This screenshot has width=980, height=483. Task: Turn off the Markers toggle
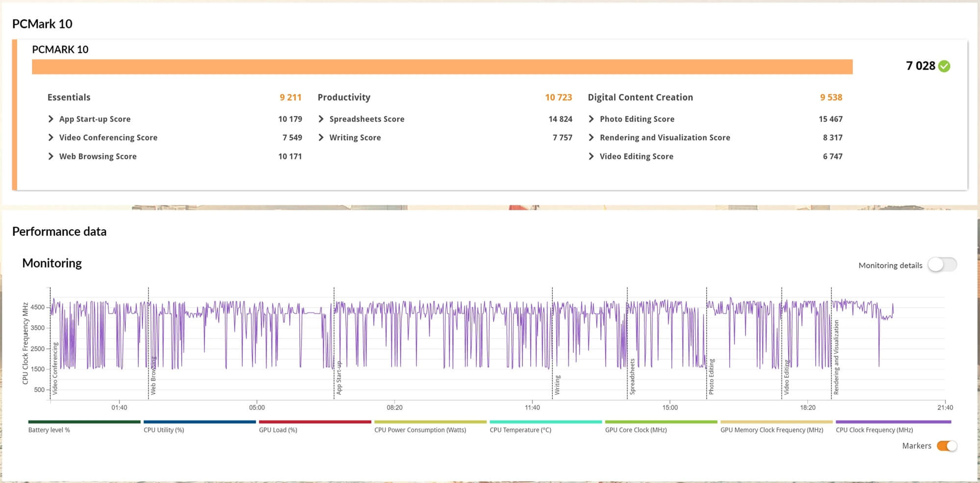[x=947, y=446]
